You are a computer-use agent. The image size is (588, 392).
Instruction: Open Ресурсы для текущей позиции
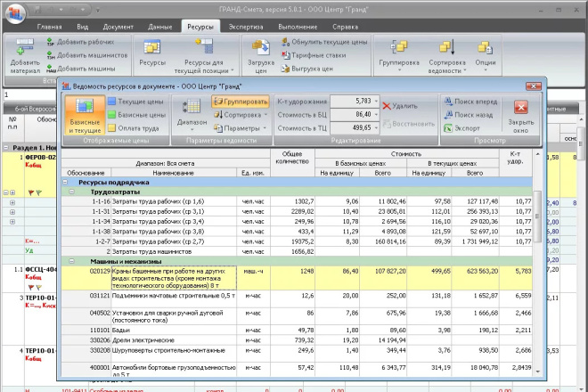[x=203, y=53]
